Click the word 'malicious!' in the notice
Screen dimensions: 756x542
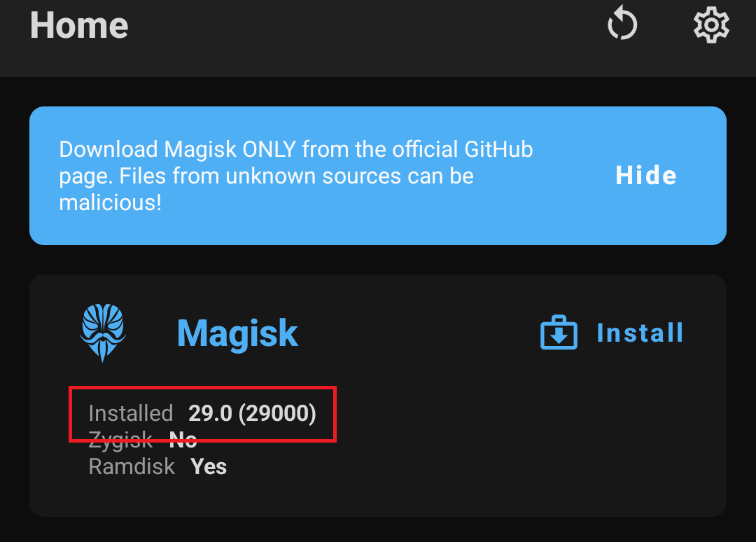110,203
